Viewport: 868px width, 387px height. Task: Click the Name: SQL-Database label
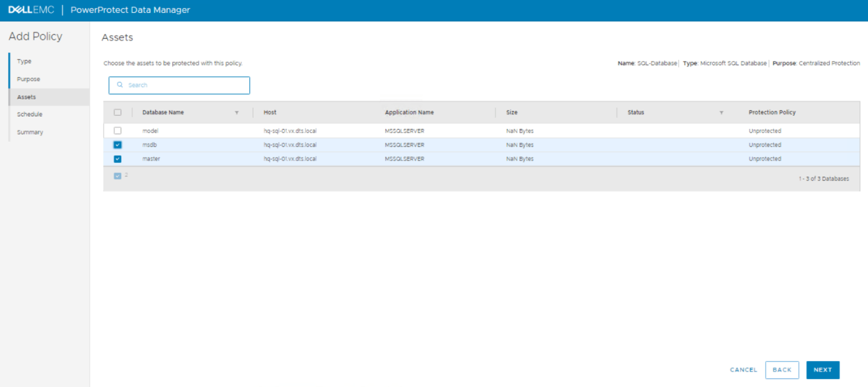[x=647, y=63]
